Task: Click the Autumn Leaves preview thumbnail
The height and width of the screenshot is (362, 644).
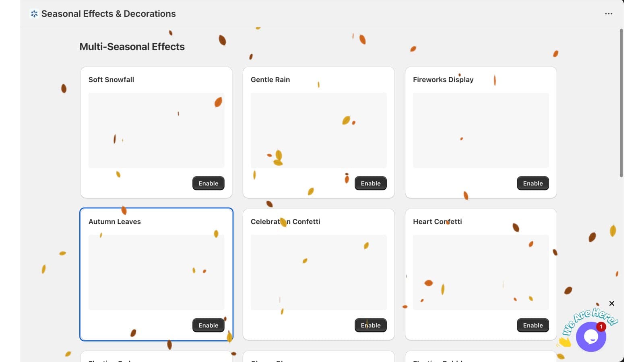Action: pyautogui.click(x=157, y=272)
